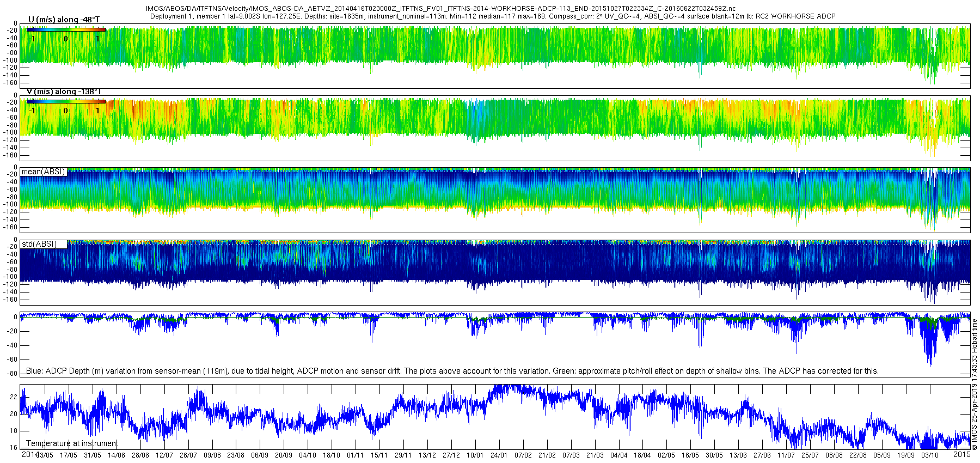Viewport: 980px width, 463px height.
Task: Click the '11/07' date tick
Action: [x=786, y=455]
